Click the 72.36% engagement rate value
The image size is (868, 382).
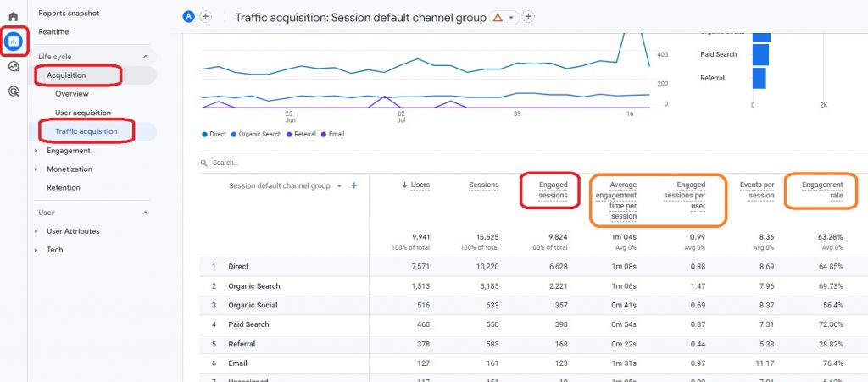(x=831, y=324)
